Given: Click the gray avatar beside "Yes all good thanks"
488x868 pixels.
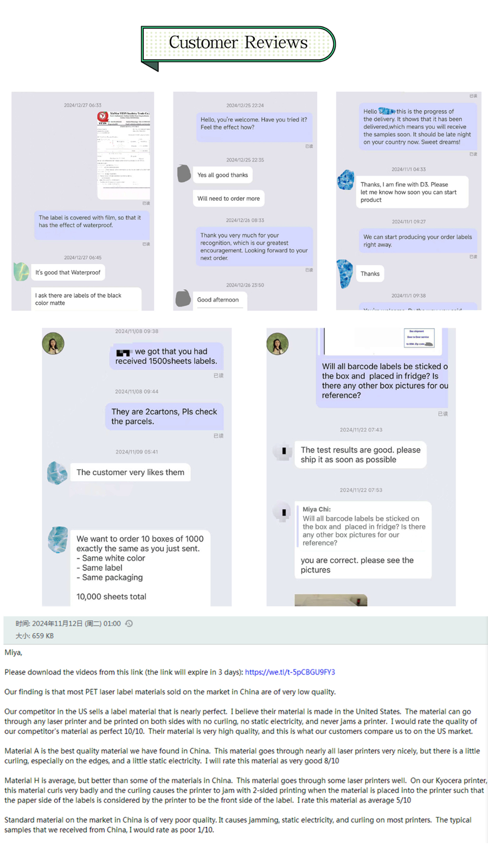Looking at the screenshot, I should [x=184, y=174].
